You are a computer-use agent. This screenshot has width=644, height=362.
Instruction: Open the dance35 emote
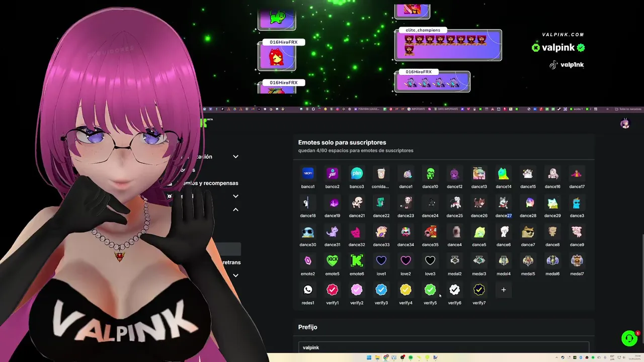click(430, 232)
